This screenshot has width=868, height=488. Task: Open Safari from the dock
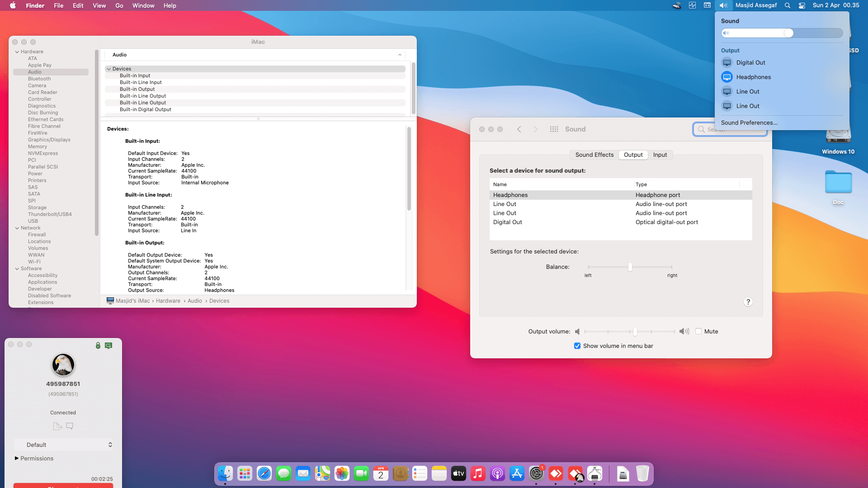click(264, 474)
